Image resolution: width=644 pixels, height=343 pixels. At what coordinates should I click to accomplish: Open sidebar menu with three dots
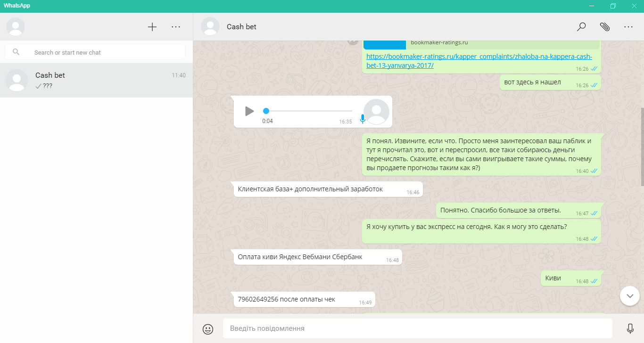(176, 27)
